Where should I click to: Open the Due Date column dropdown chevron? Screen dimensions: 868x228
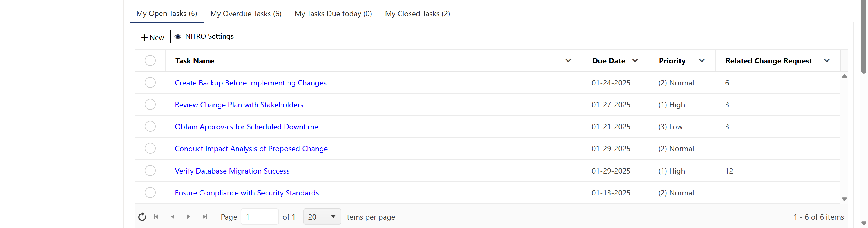pos(635,61)
